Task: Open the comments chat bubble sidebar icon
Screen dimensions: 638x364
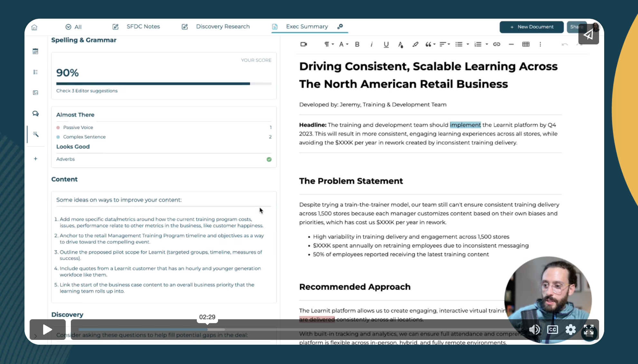Action: 36,114
